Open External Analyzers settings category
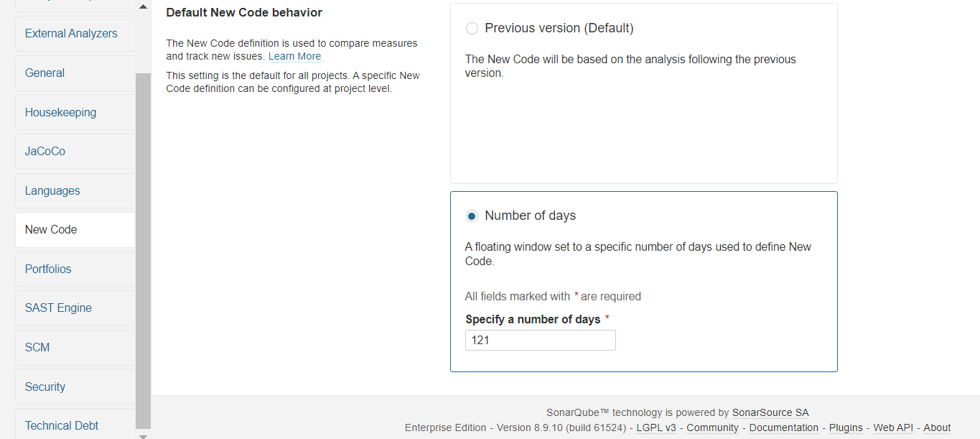Image resolution: width=980 pixels, height=439 pixels. tap(71, 34)
